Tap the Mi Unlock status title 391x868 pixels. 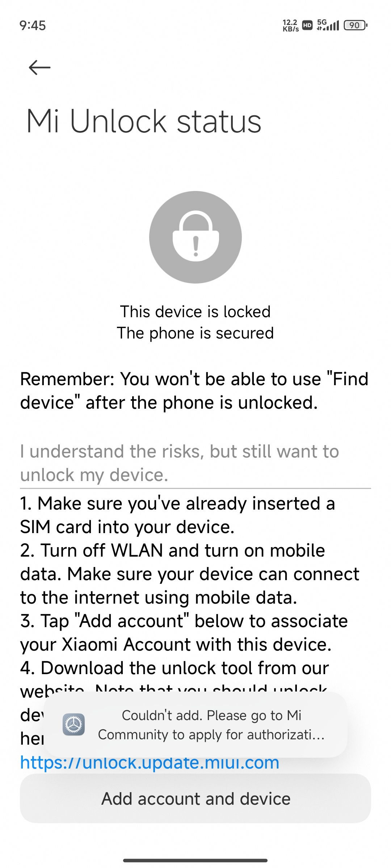(x=144, y=122)
